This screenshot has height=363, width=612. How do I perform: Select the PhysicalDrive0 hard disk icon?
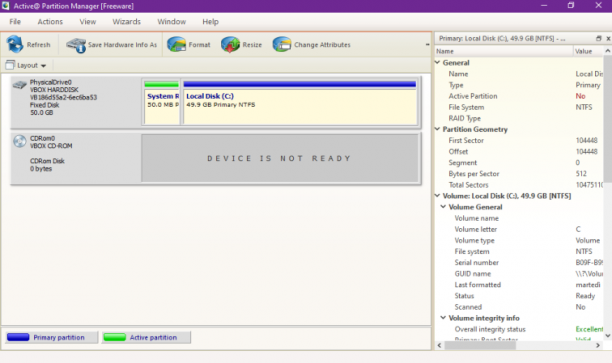(20, 84)
